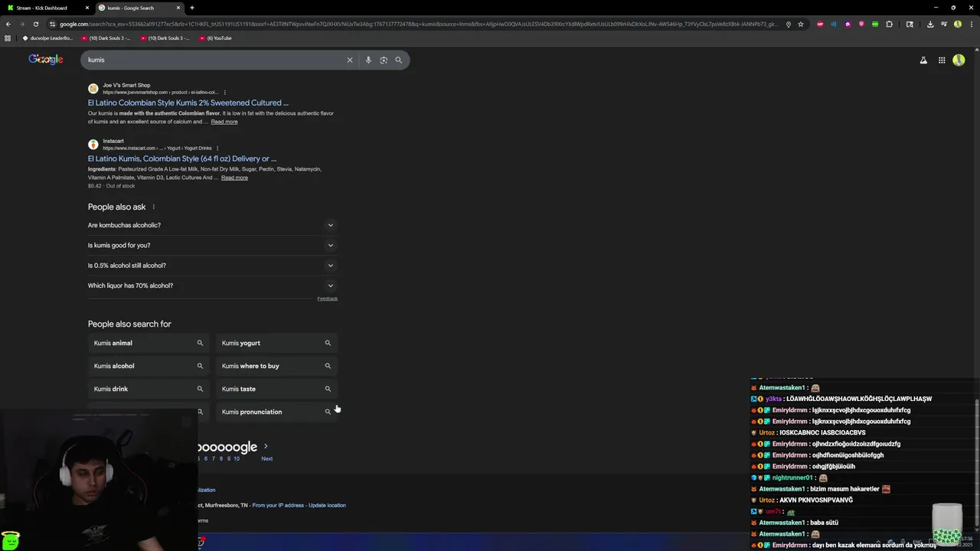Open El Latino Kumis Instacart delivery result
Viewport: 980px width, 551px height.
tap(182, 158)
